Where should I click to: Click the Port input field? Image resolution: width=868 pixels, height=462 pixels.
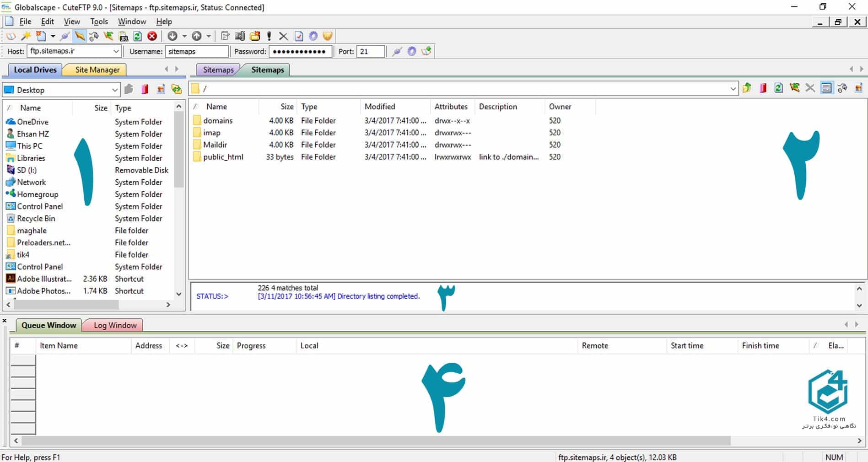click(x=371, y=51)
